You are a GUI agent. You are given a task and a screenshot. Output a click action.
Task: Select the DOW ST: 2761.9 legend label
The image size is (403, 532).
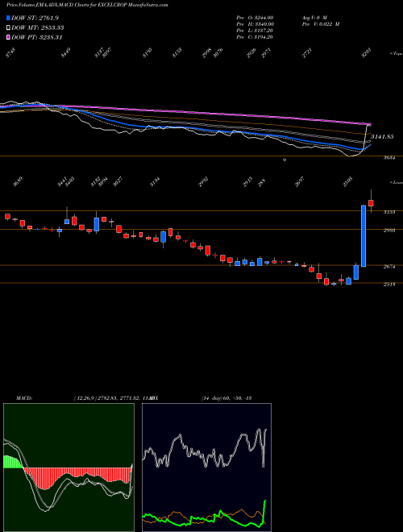pyautogui.click(x=35, y=18)
